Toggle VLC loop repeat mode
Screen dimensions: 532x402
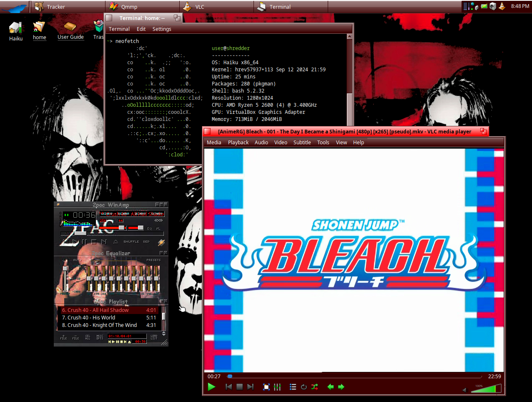304,387
